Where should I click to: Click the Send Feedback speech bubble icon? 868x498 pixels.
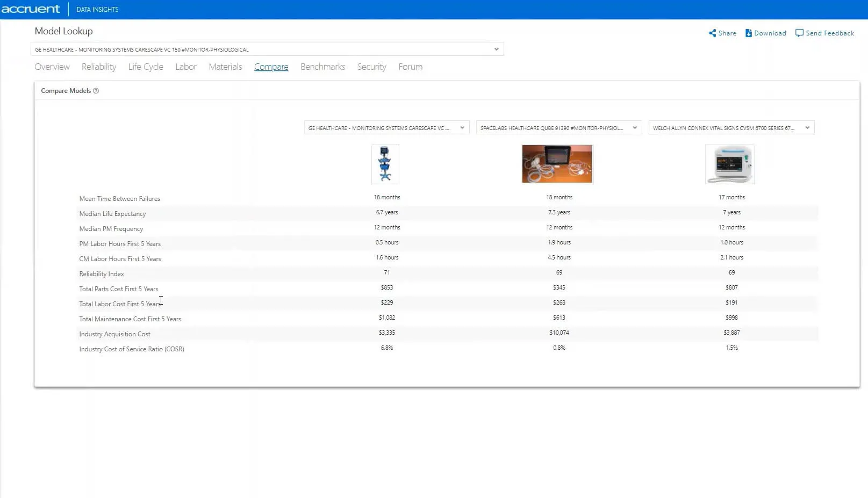coord(799,33)
